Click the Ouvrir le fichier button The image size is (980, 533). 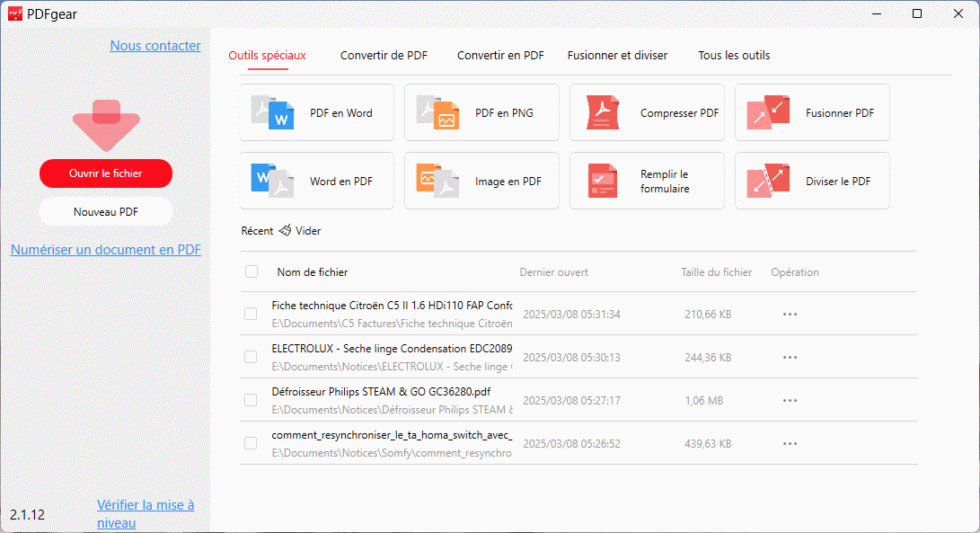(x=106, y=173)
